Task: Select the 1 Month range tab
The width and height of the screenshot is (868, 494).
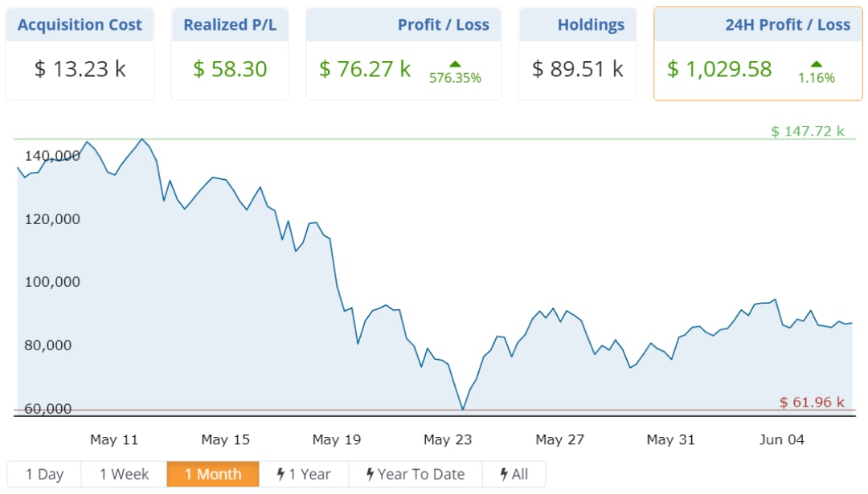Action: click(x=213, y=474)
